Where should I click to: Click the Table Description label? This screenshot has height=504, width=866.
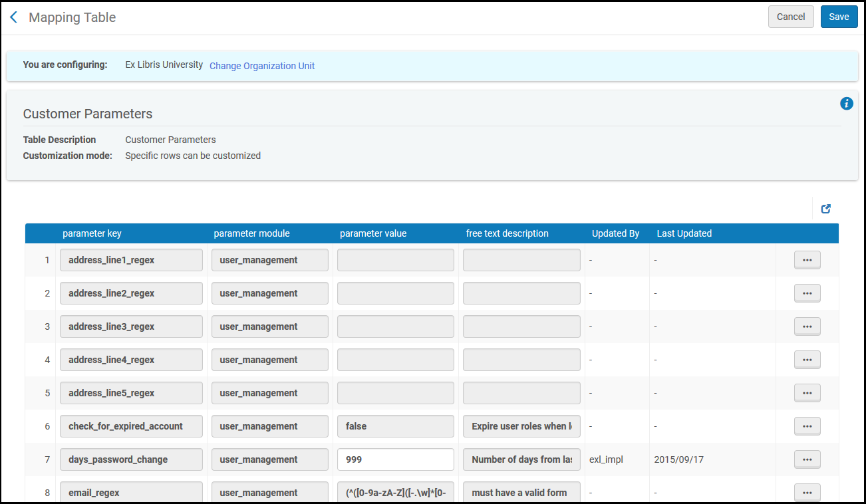(60, 140)
